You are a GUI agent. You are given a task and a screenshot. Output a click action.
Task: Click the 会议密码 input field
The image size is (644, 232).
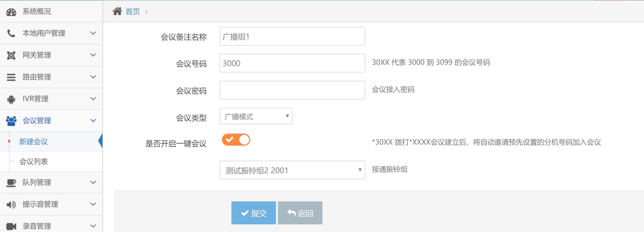292,90
